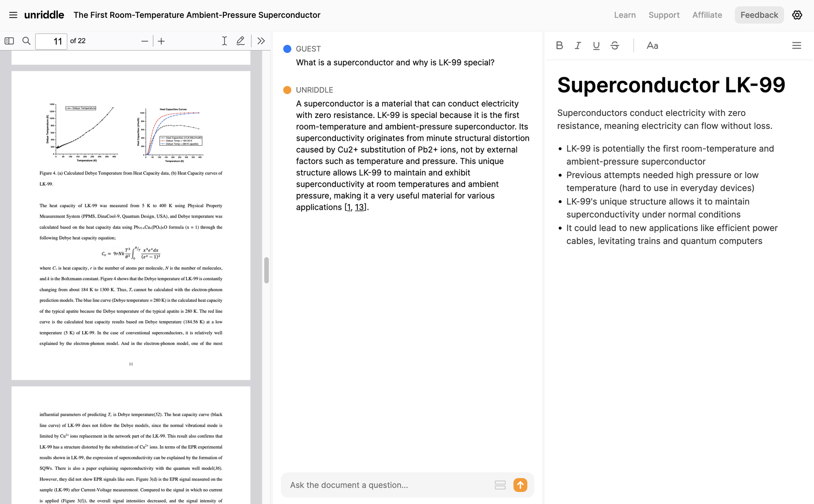Select the highlighter pen tool
Screen dimensions: 814x504
[241, 41]
